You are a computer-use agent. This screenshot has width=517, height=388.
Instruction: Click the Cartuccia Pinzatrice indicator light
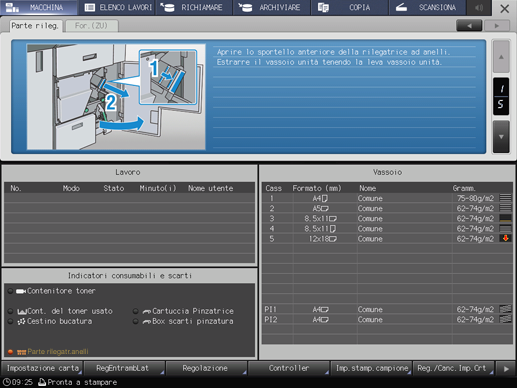[136, 311]
